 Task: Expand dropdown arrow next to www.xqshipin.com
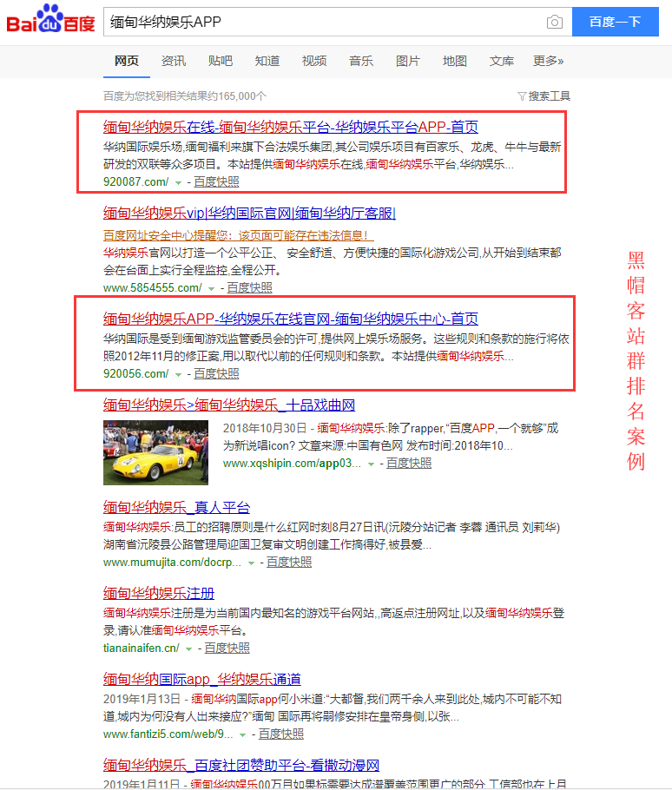pyautogui.click(x=372, y=464)
